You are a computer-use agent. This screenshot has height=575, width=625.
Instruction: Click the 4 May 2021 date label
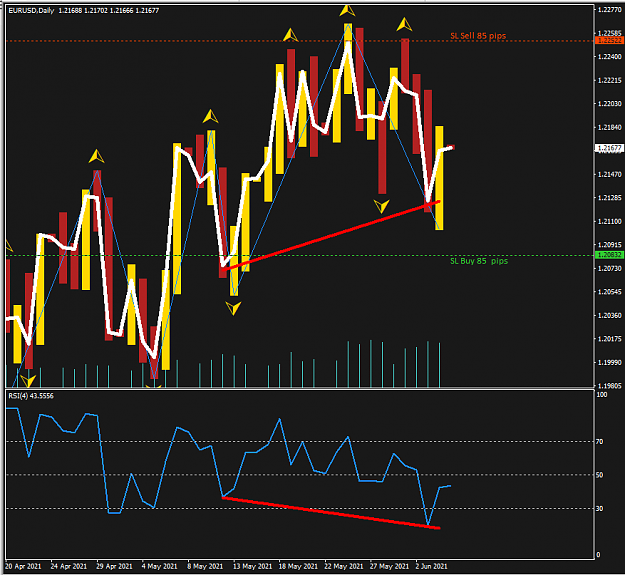[x=159, y=566]
